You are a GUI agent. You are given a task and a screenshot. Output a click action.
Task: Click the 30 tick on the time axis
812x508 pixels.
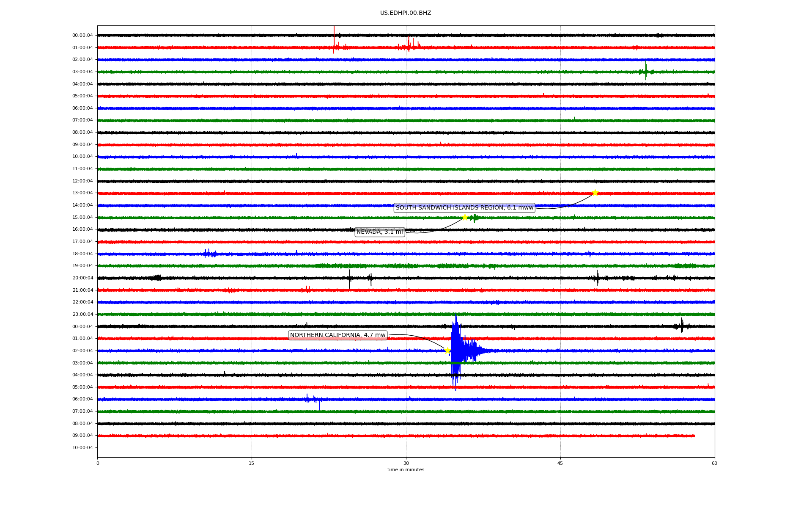(x=406, y=463)
